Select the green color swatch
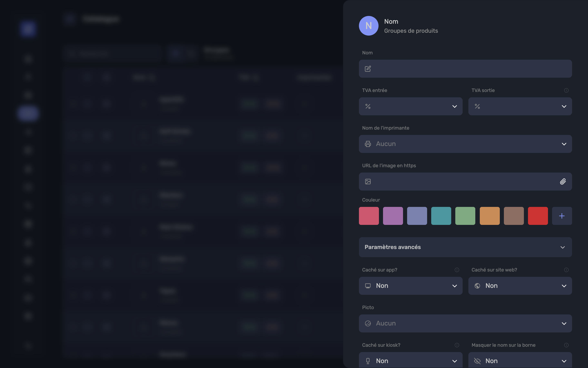Image resolution: width=588 pixels, height=368 pixels. tap(465, 216)
